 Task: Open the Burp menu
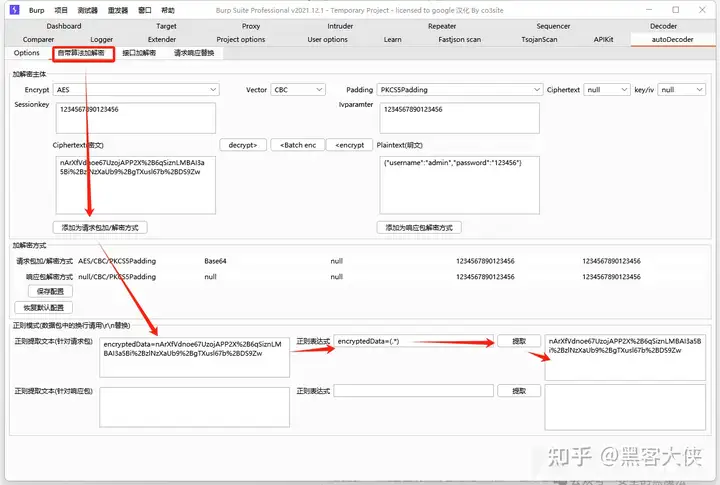coord(37,10)
